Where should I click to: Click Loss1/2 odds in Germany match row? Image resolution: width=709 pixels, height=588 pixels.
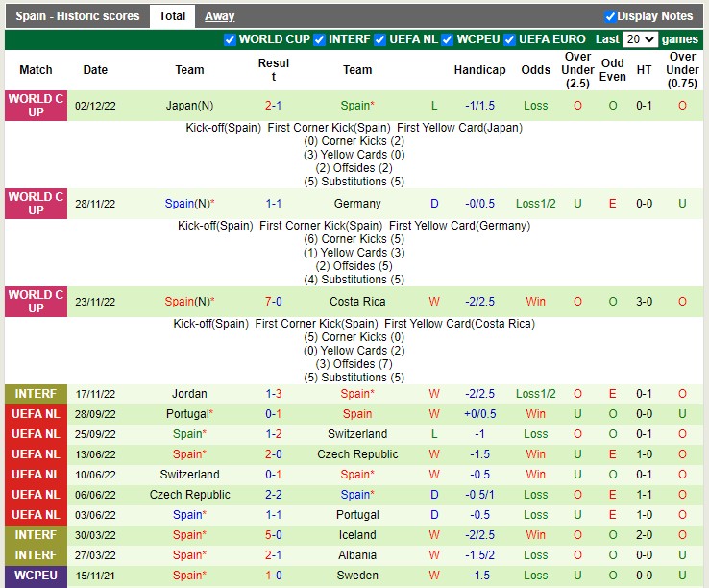[535, 204]
